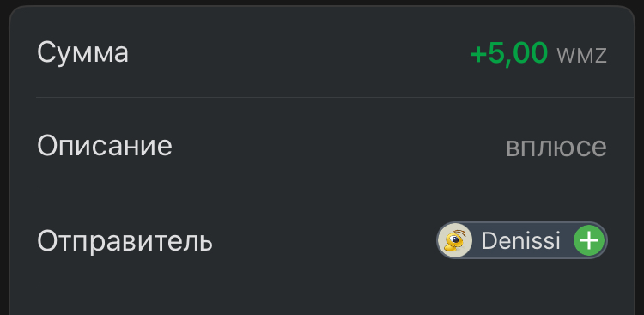644x315 pixels.
Task: Click the digit 5 in the amount
Action: [x=495, y=52]
